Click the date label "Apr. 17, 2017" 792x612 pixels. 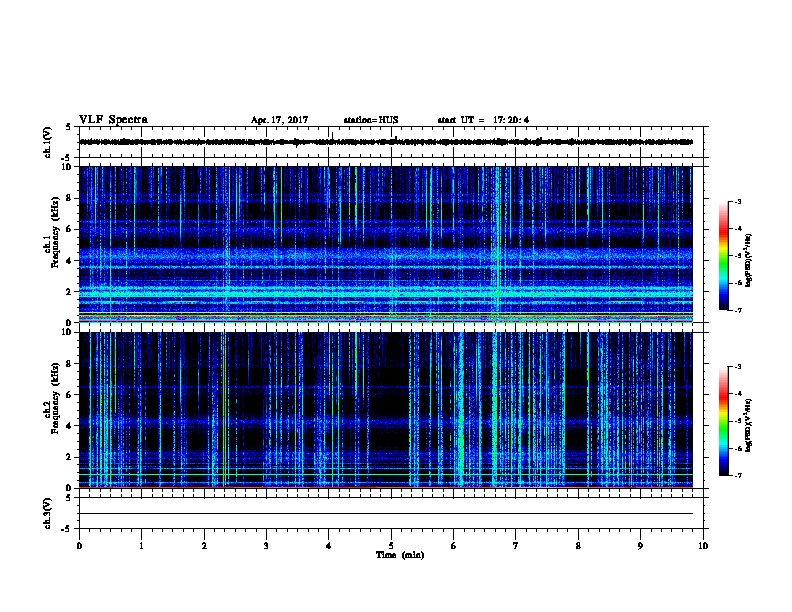pos(279,120)
